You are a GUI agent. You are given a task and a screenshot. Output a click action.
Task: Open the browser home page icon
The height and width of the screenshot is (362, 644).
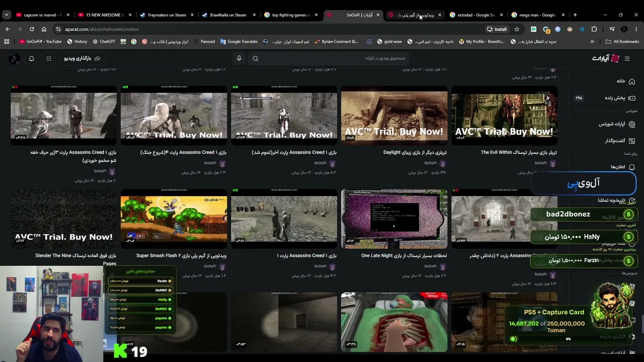tap(44, 29)
